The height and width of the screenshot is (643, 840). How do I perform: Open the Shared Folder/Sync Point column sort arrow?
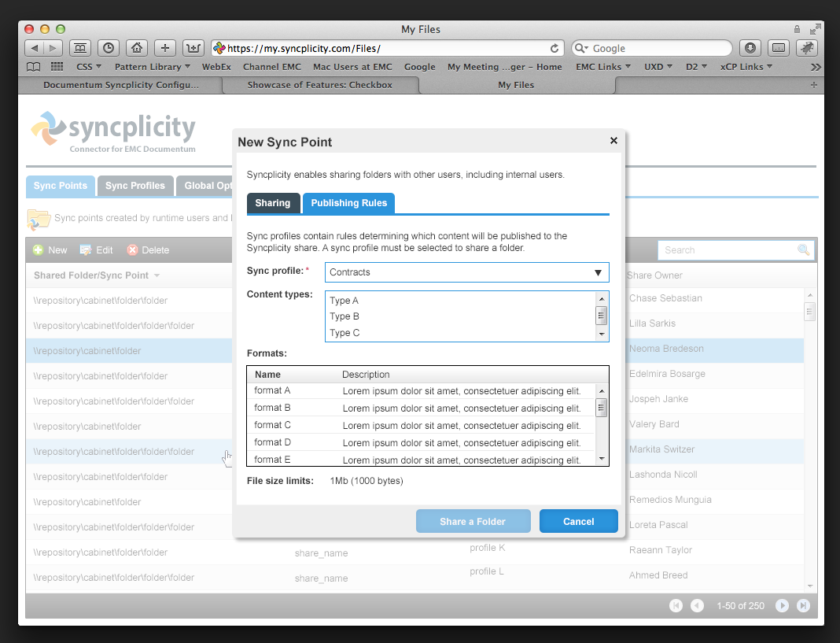157,275
